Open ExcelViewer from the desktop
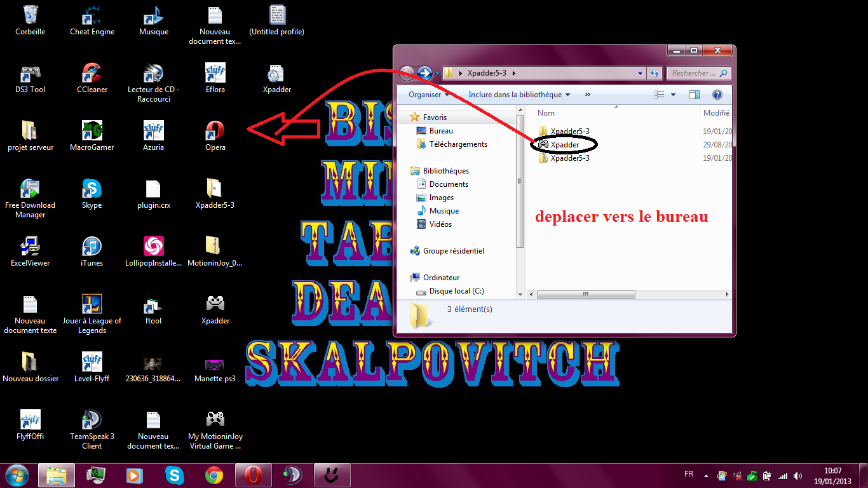The image size is (868, 488). coord(31,252)
